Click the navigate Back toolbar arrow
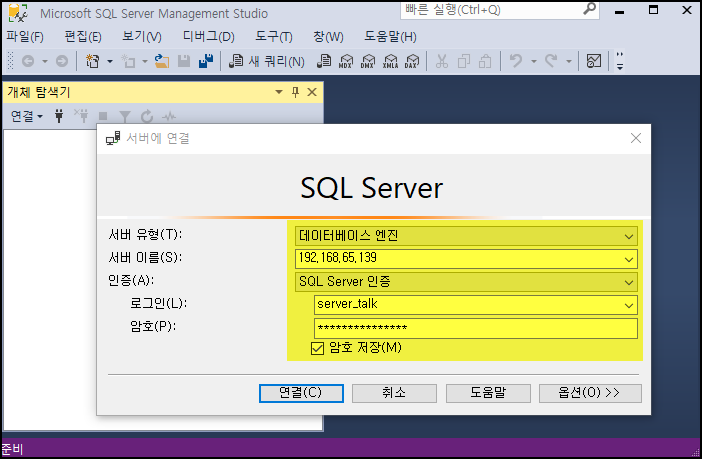The height and width of the screenshot is (459, 702). click(28, 61)
